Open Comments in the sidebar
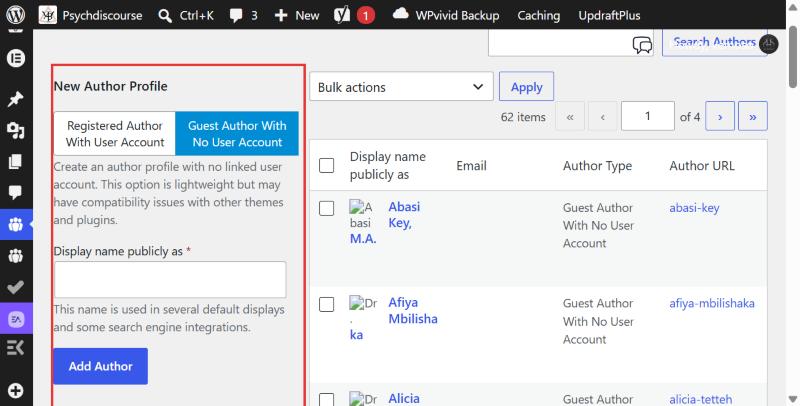 pos(16,192)
